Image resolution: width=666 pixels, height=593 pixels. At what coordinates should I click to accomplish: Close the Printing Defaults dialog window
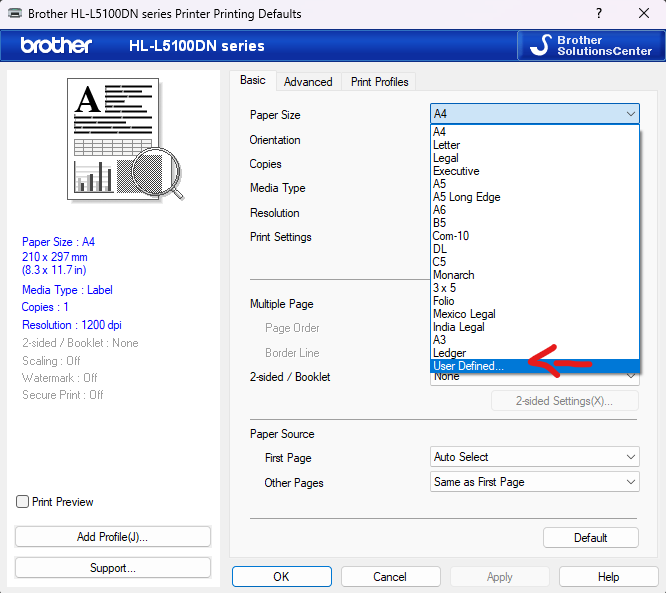pos(642,14)
